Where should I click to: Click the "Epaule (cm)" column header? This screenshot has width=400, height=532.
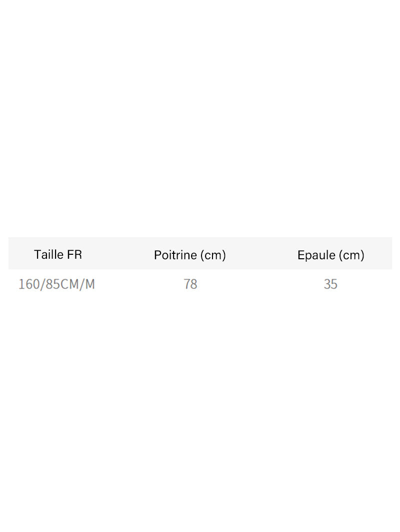point(330,255)
